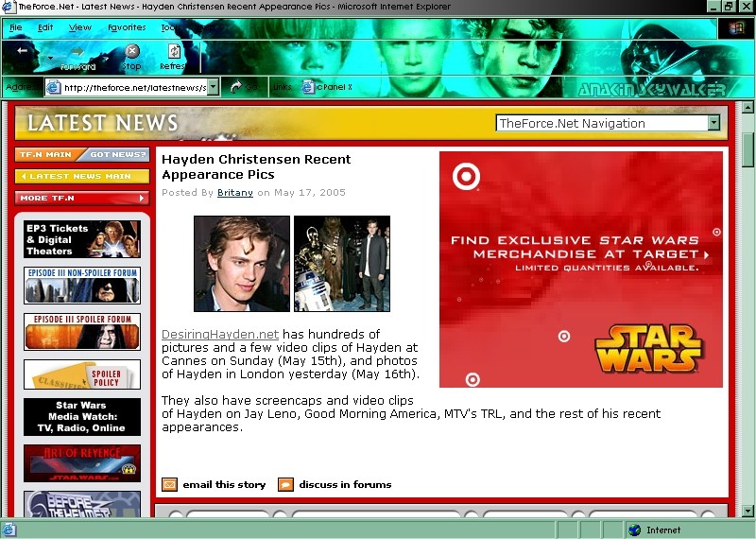The height and width of the screenshot is (539, 756).
Task: Open photo with R2-D2 and C-3PO
Action: [x=342, y=264]
